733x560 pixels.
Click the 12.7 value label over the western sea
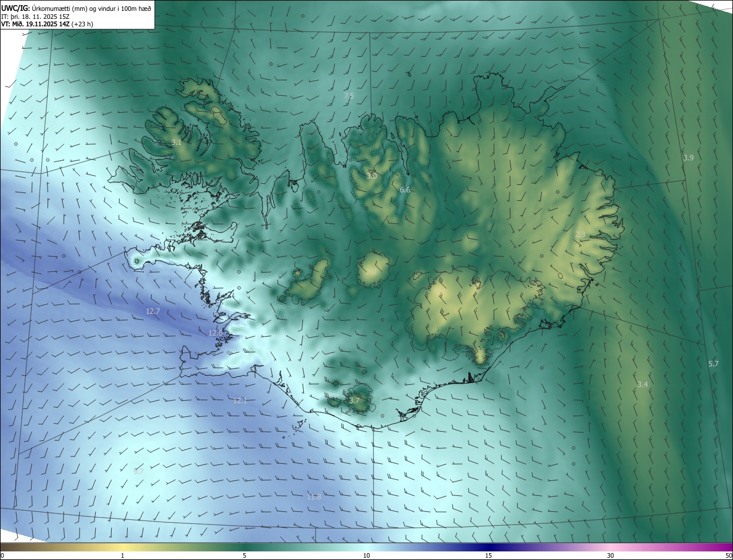[x=153, y=311]
